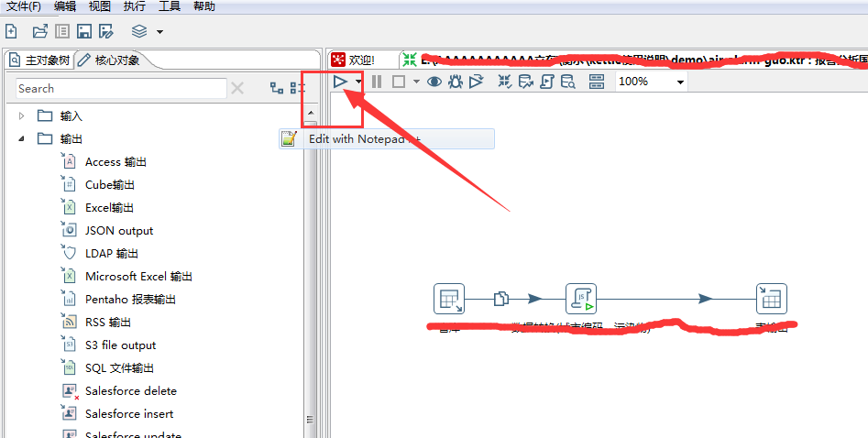The width and height of the screenshot is (868, 438).
Task: Select the open .ktr transformation tab
Action: [632, 60]
